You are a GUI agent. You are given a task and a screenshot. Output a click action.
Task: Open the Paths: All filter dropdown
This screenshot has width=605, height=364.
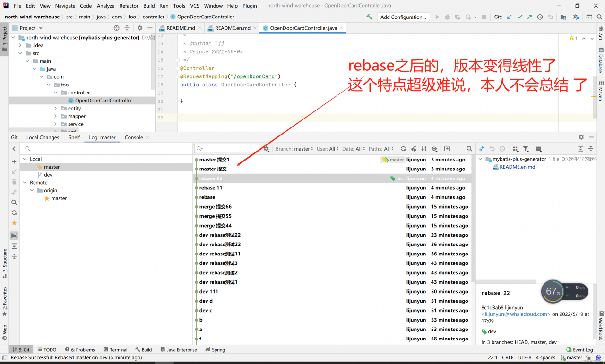[x=381, y=149]
